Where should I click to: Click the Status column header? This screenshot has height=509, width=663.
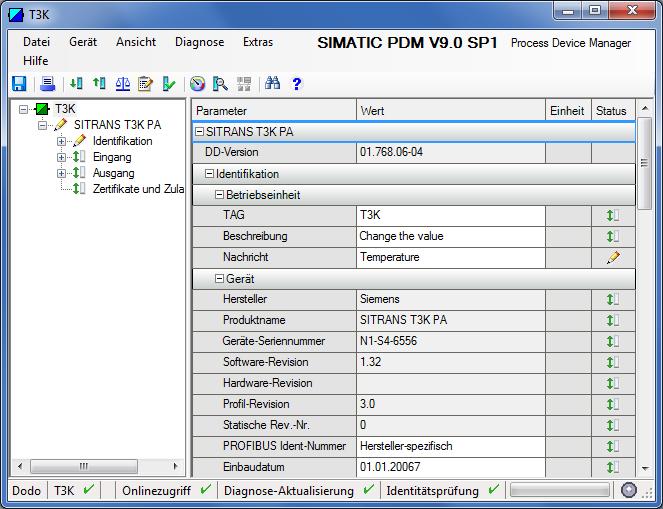click(613, 111)
